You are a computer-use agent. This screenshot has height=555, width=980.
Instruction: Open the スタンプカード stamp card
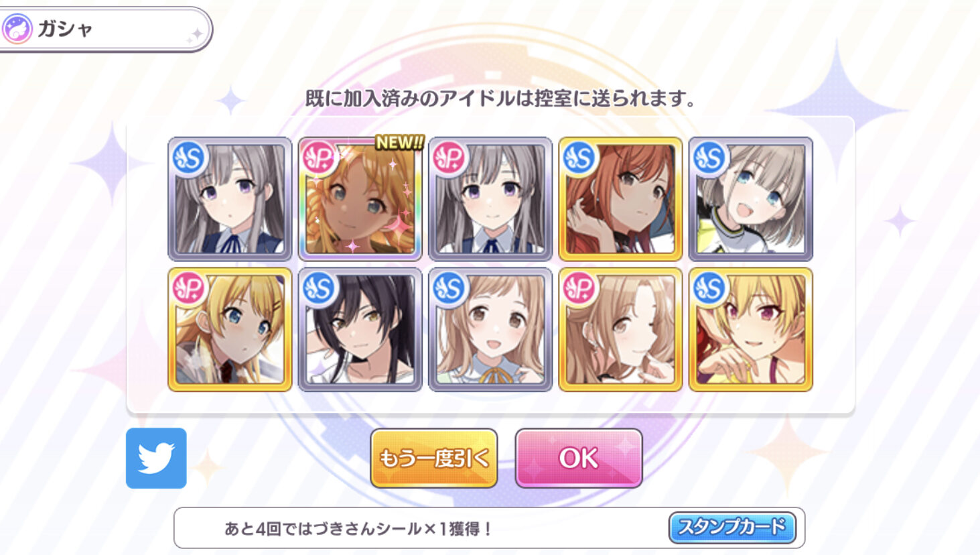(732, 528)
